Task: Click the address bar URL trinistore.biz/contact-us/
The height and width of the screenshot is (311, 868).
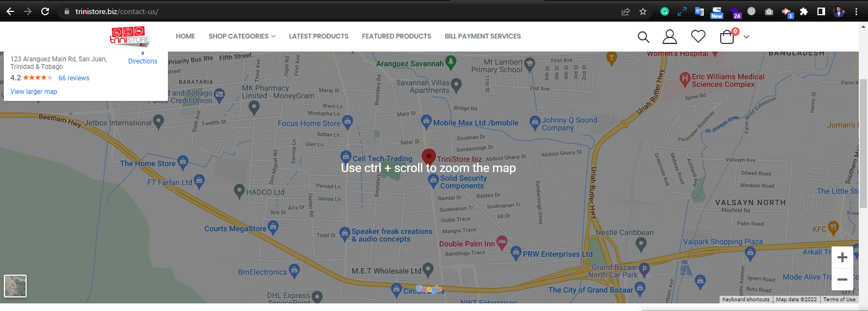Action: (117, 11)
